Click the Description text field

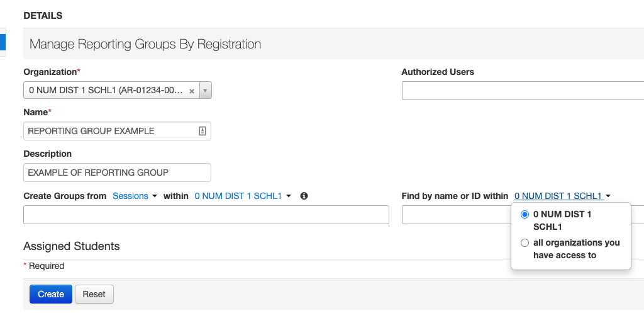point(117,173)
